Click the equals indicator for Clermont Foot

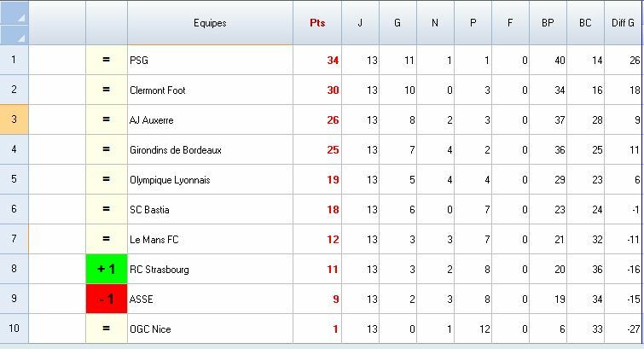[x=107, y=90]
